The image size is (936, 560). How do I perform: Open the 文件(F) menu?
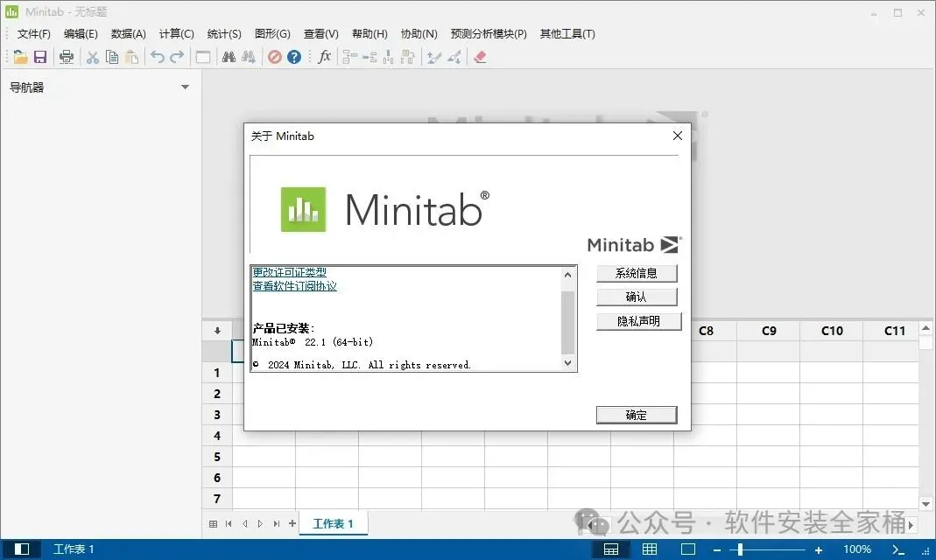pos(33,34)
